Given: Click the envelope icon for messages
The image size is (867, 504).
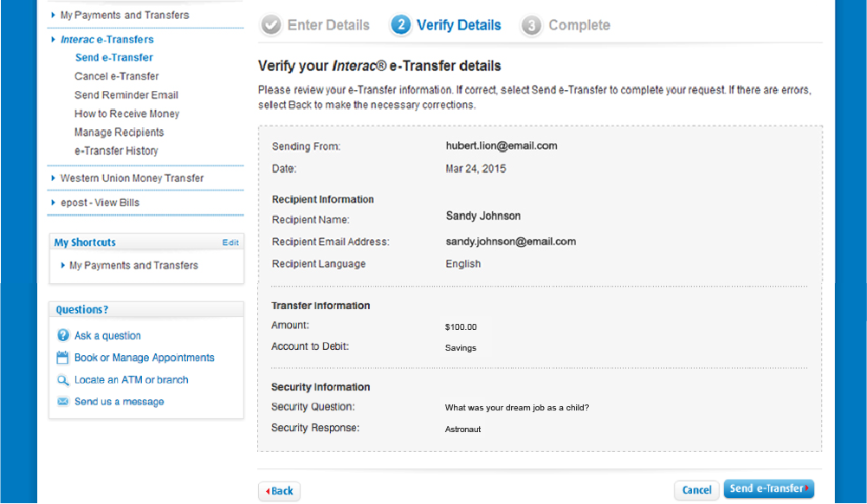Looking at the screenshot, I should [63, 402].
